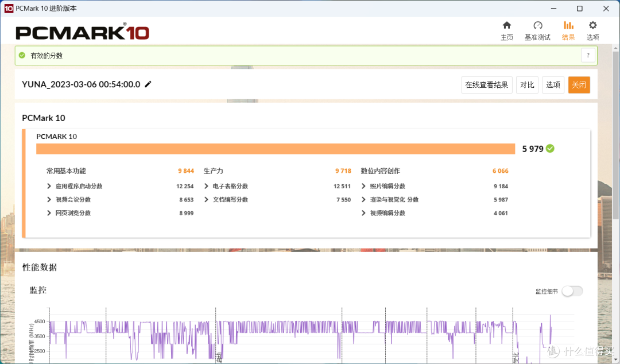Expand 电子表格分数 row

coord(206,186)
